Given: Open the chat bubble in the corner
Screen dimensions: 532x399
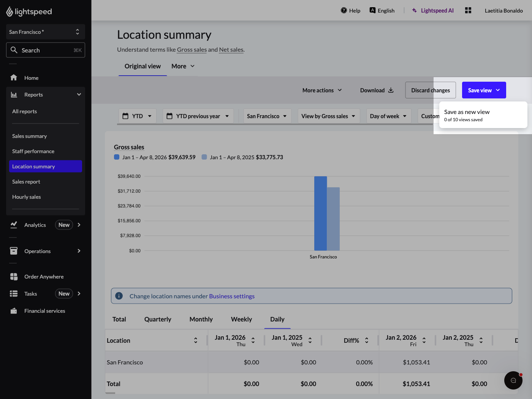Looking at the screenshot, I should click(x=513, y=380).
